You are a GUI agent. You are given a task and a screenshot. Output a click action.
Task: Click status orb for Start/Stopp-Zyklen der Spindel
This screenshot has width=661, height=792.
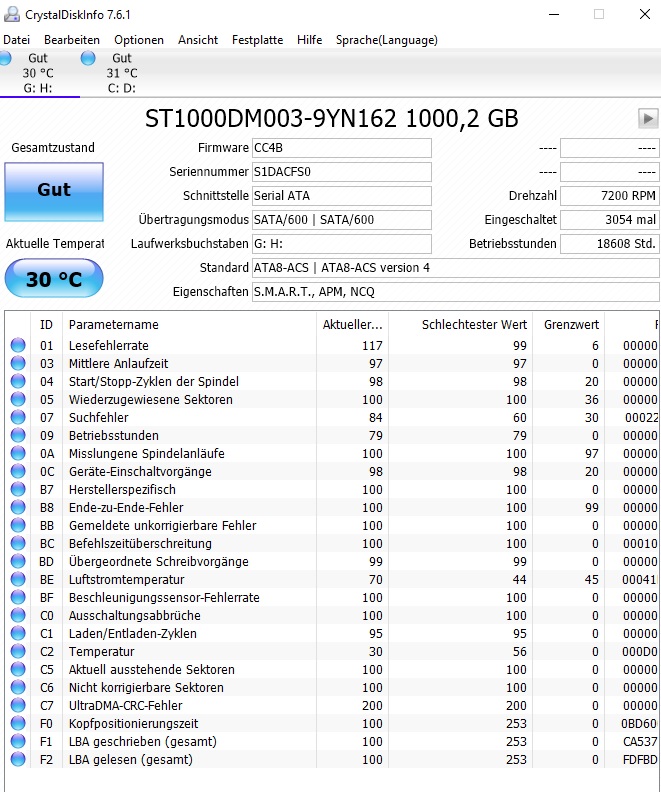point(18,381)
